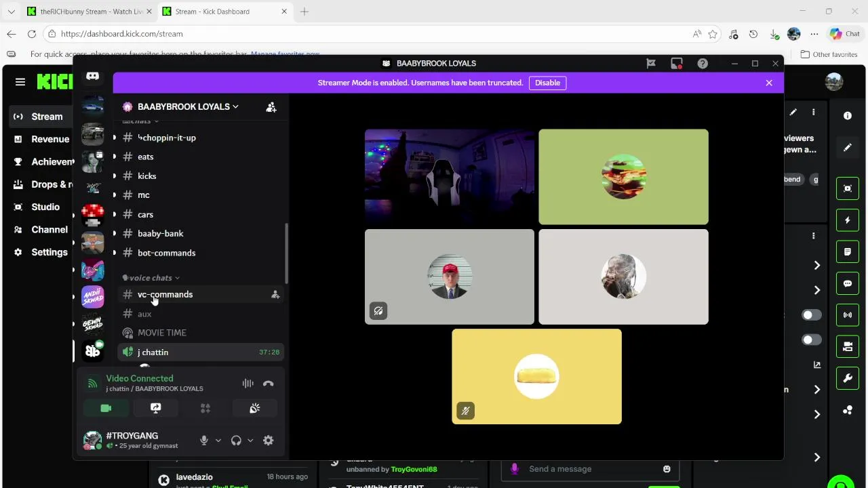Image resolution: width=868 pixels, height=488 pixels.
Task: Expand the kicks channel arrow
Action: pos(114,176)
